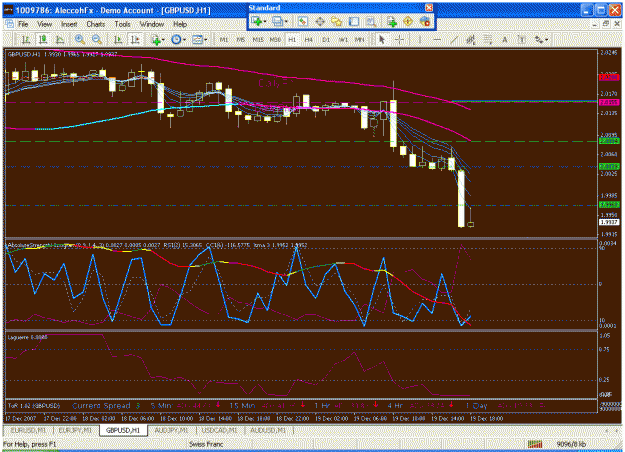
Task: Toggle chart auto scroll
Action: point(118,39)
